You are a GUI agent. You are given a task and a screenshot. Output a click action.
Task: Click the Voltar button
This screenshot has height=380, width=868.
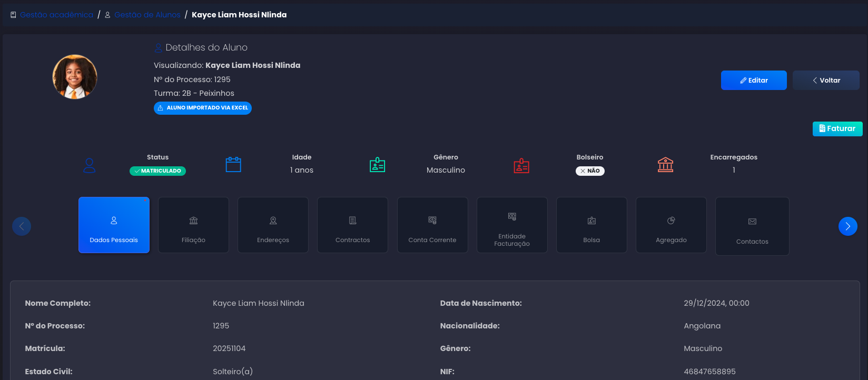(826, 81)
